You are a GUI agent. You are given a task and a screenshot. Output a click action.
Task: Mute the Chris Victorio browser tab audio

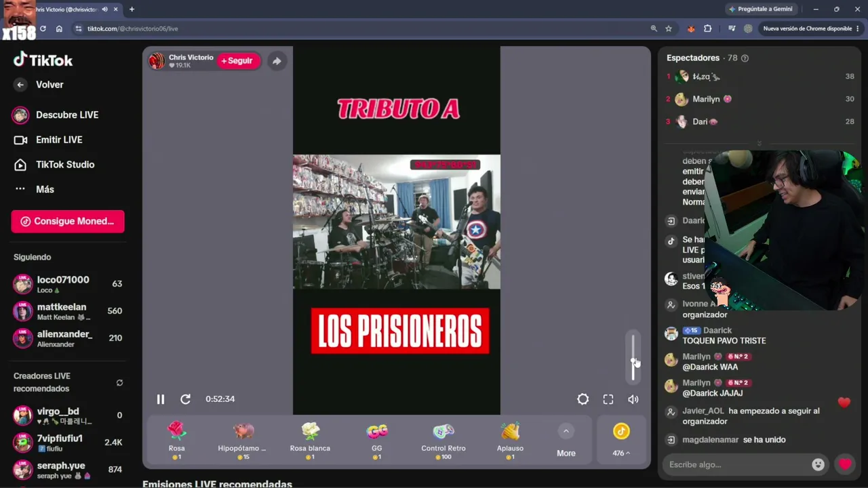click(104, 9)
